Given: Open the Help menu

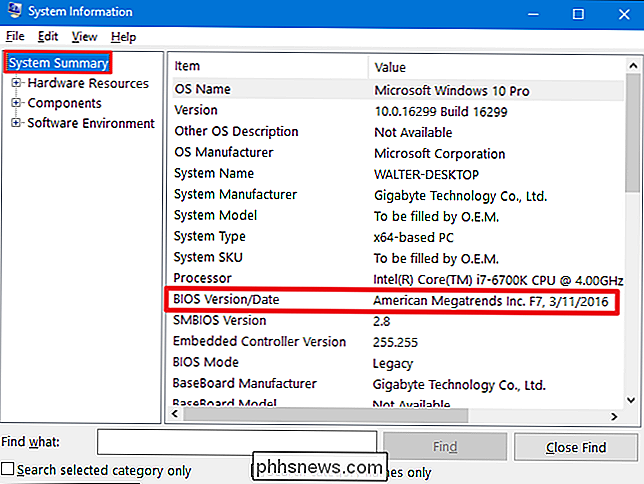Looking at the screenshot, I should point(123,37).
